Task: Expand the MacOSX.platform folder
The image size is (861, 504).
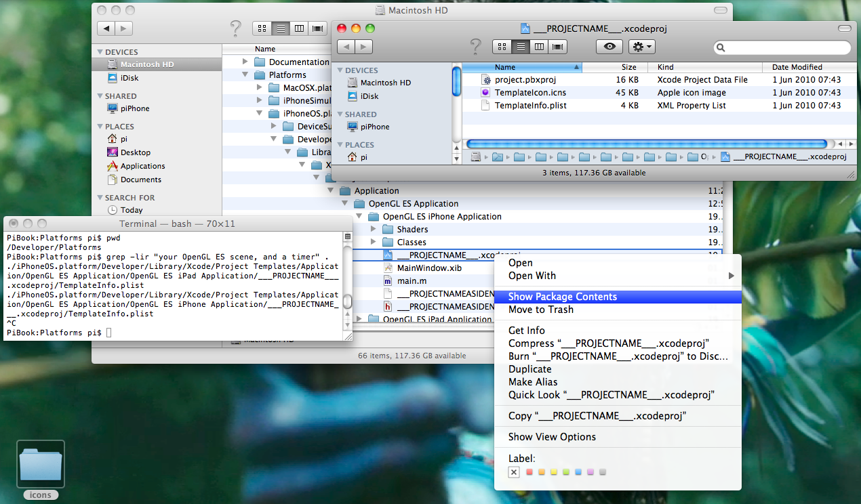Action: point(260,87)
